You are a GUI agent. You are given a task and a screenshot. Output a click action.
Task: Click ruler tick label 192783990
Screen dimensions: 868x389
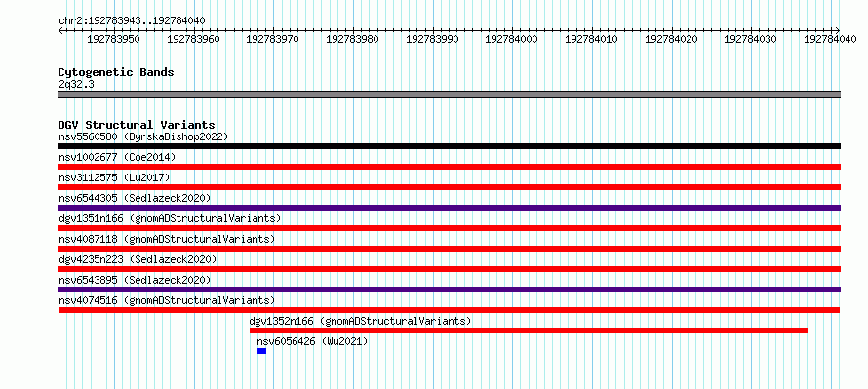(x=432, y=39)
